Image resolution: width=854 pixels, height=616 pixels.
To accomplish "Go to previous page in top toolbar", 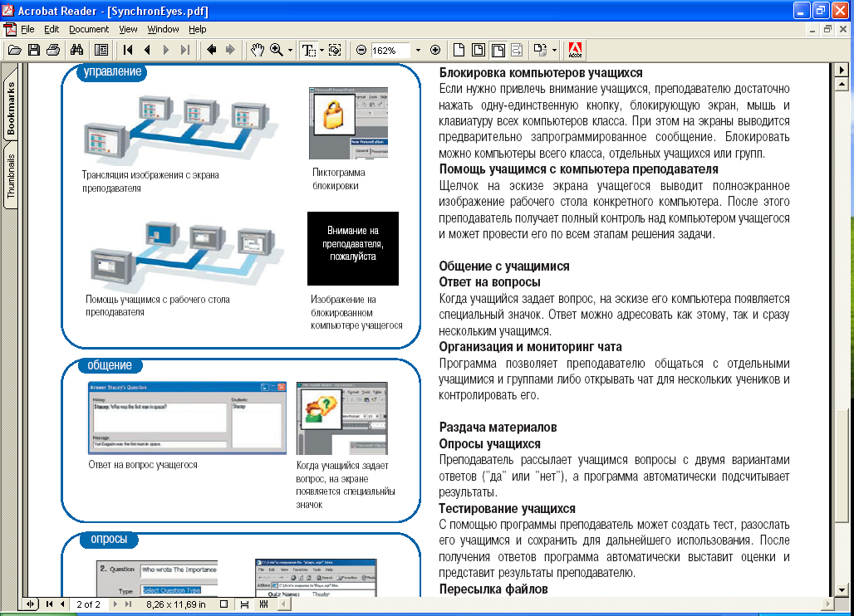I will pyautogui.click(x=147, y=50).
